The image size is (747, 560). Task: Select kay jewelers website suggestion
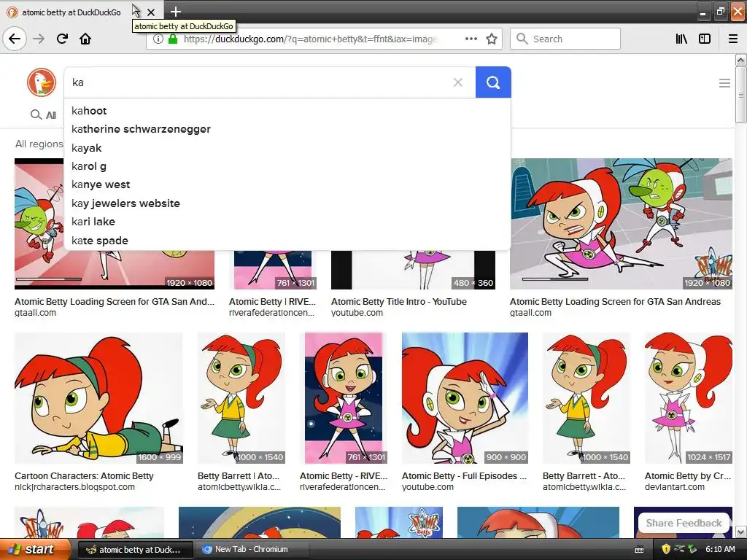(287, 203)
